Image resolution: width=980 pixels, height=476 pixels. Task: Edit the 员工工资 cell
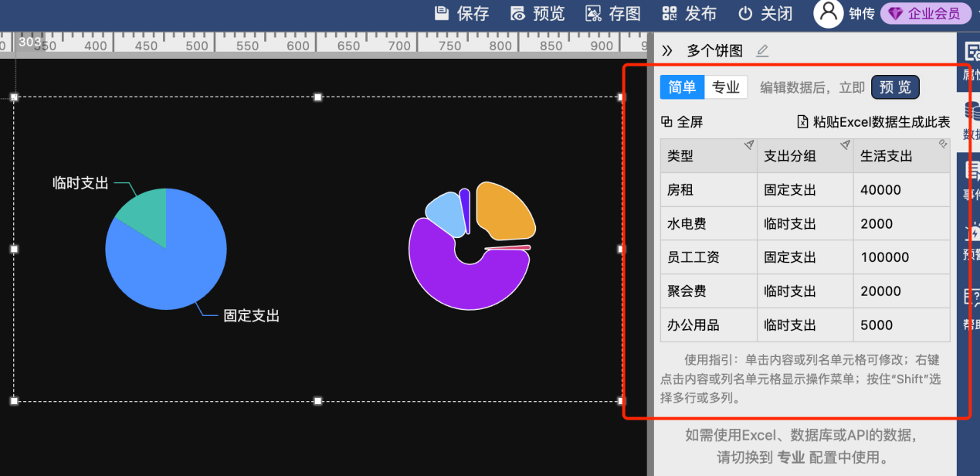pyautogui.click(x=708, y=257)
